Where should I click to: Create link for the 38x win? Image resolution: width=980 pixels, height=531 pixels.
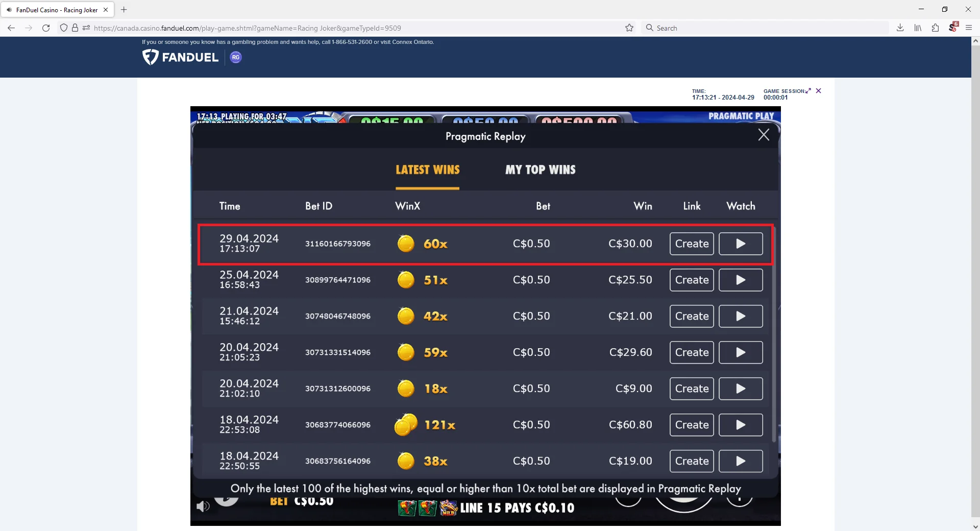[x=692, y=461]
